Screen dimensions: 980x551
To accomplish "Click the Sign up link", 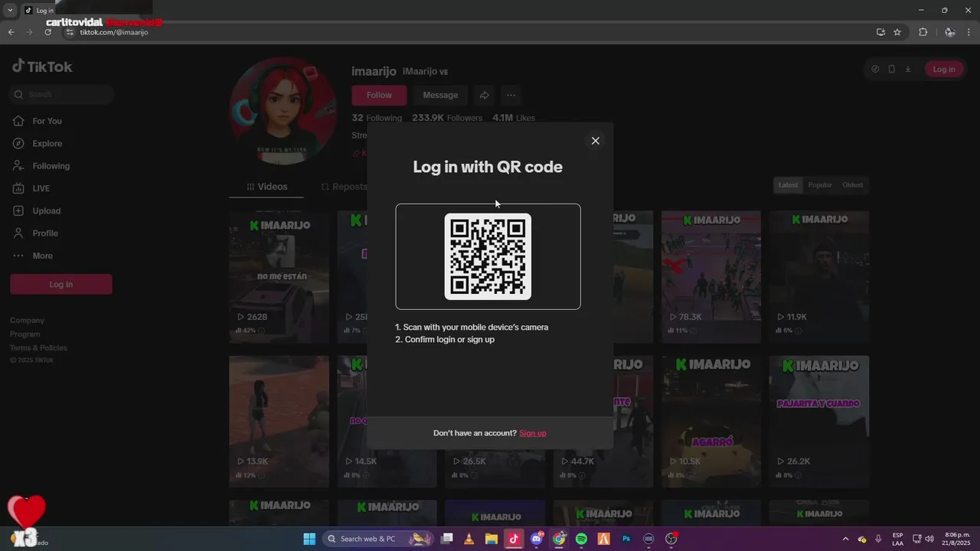I will click(533, 433).
